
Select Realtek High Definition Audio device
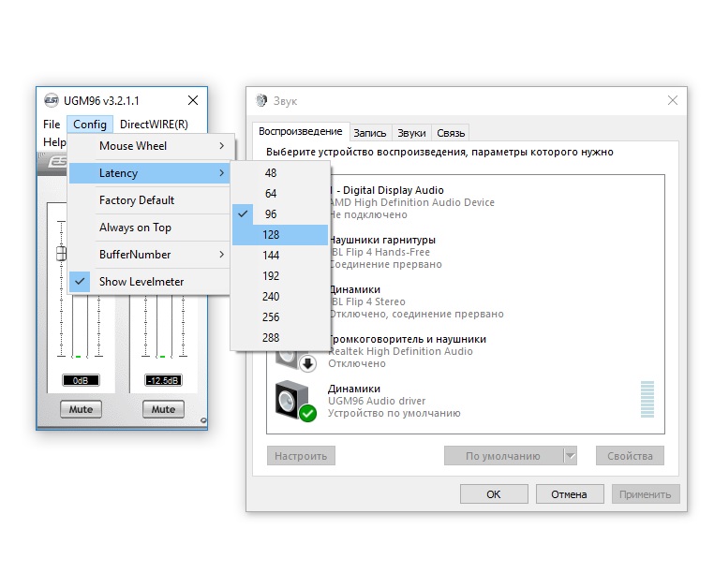466,351
